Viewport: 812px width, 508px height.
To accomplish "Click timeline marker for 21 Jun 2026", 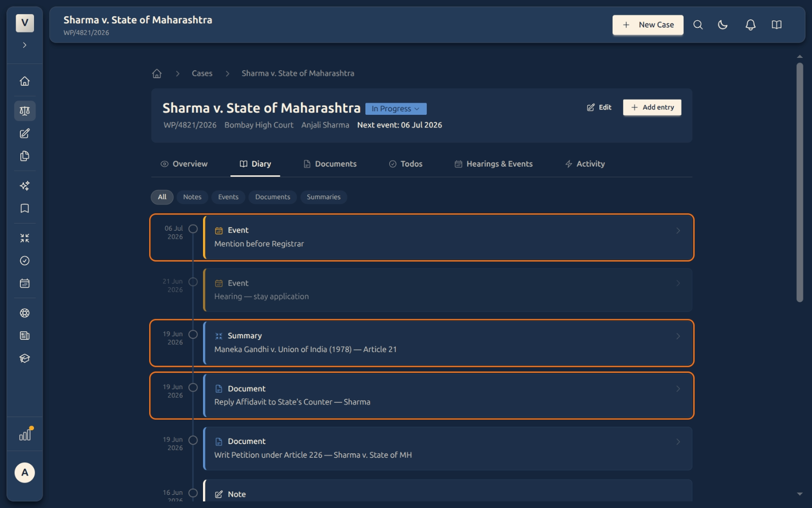I will pyautogui.click(x=193, y=282).
